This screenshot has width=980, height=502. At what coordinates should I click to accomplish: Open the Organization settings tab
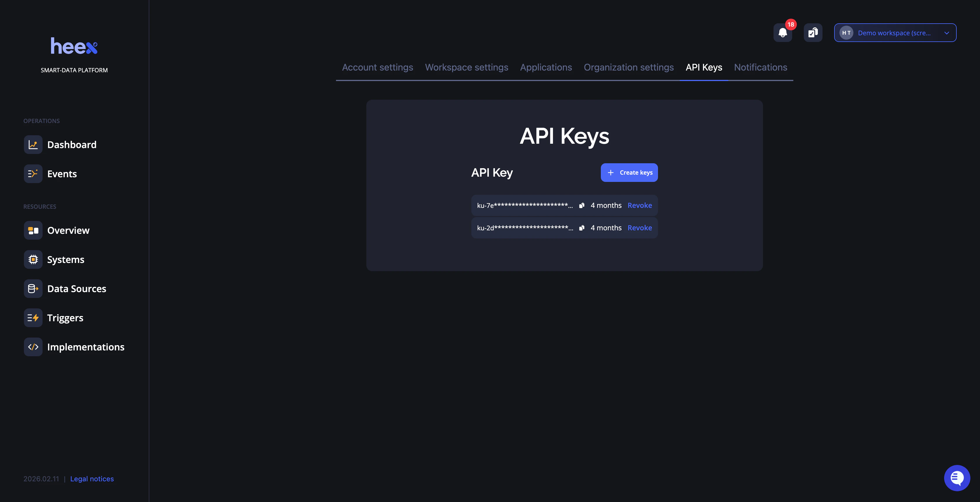pyautogui.click(x=629, y=67)
